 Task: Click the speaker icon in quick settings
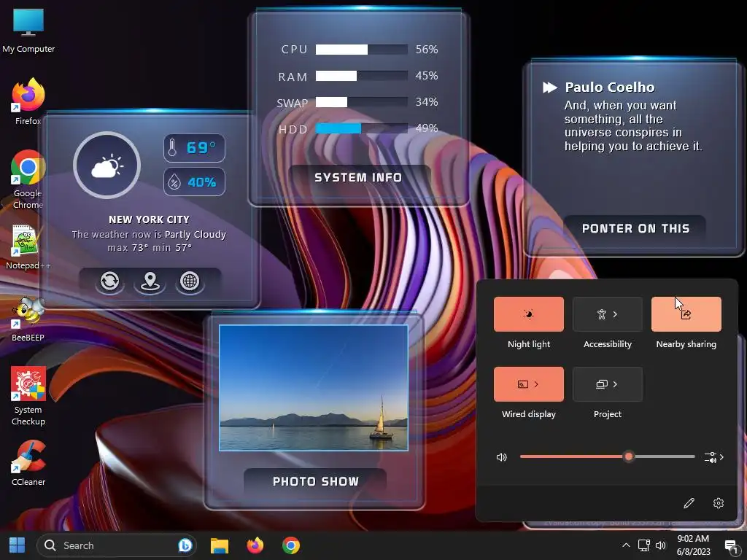(501, 457)
